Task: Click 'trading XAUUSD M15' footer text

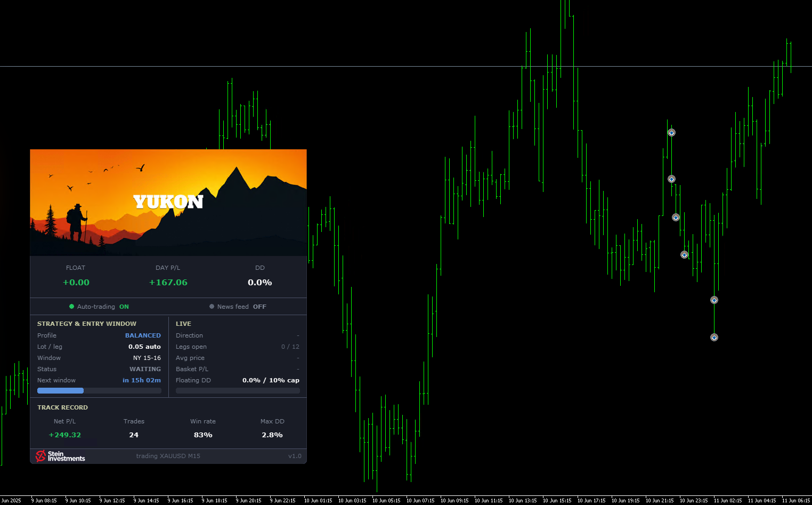Action: tap(168, 456)
